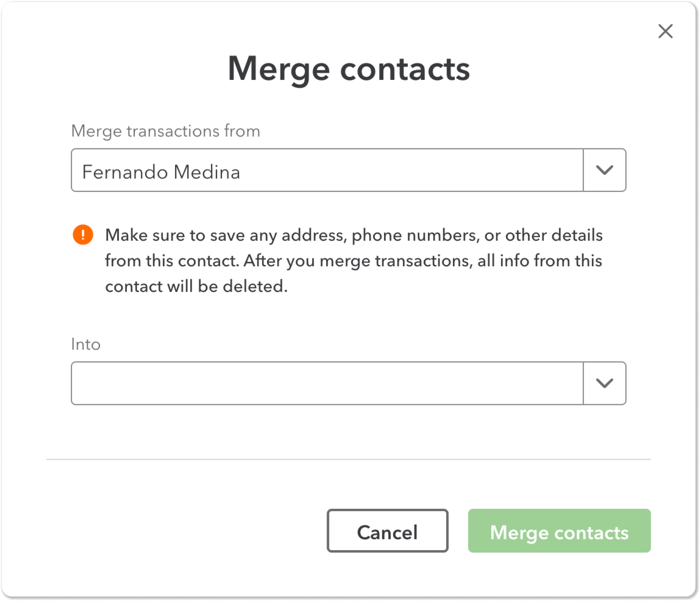This screenshot has height=601, width=700.
Task: Click the orange warning exclamation icon
Action: (83, 235)
